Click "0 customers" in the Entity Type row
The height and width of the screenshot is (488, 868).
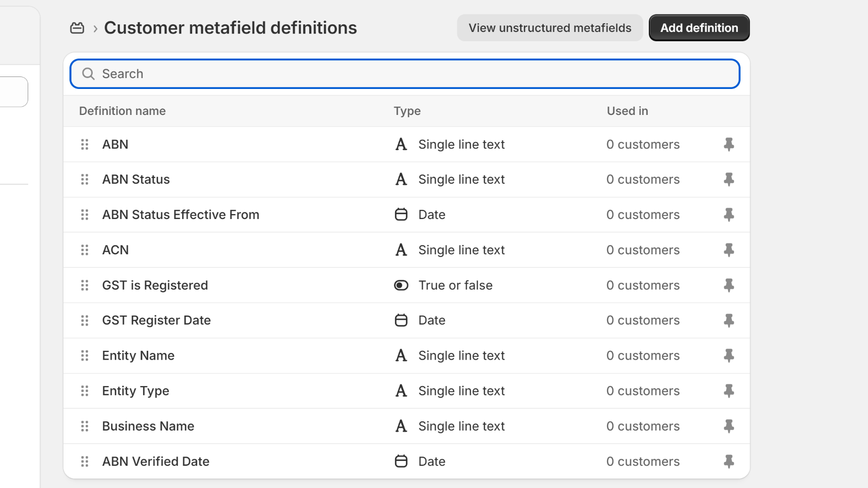coord(643,391)
